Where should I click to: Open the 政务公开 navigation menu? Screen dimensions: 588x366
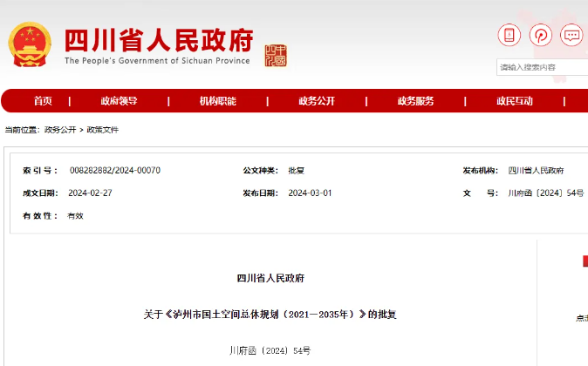click(317, 101)
